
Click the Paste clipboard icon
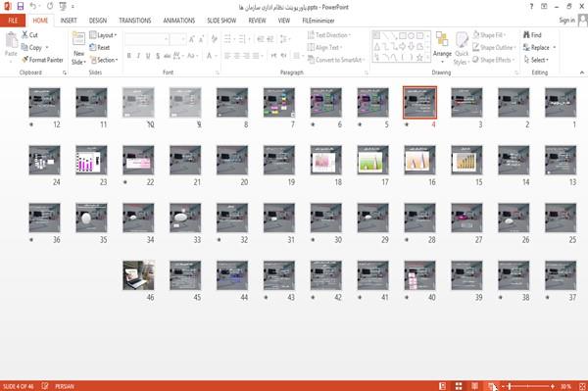tap(11, 40)
